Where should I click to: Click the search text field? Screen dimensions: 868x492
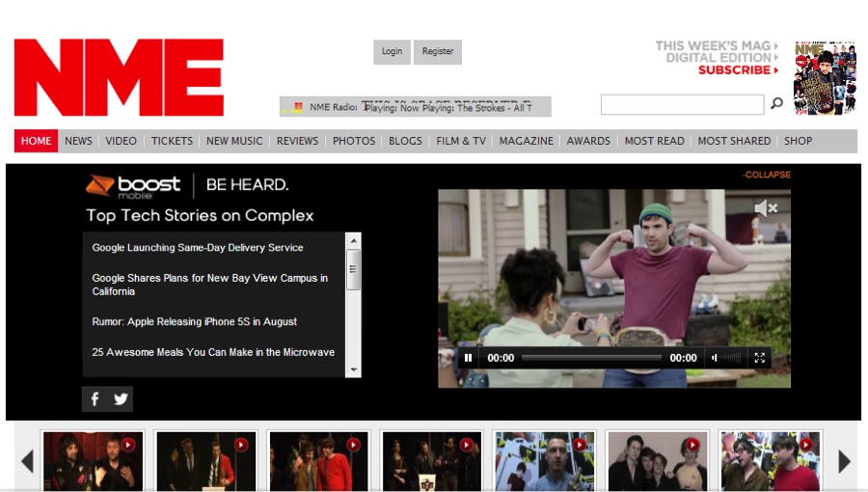point(682,104)
